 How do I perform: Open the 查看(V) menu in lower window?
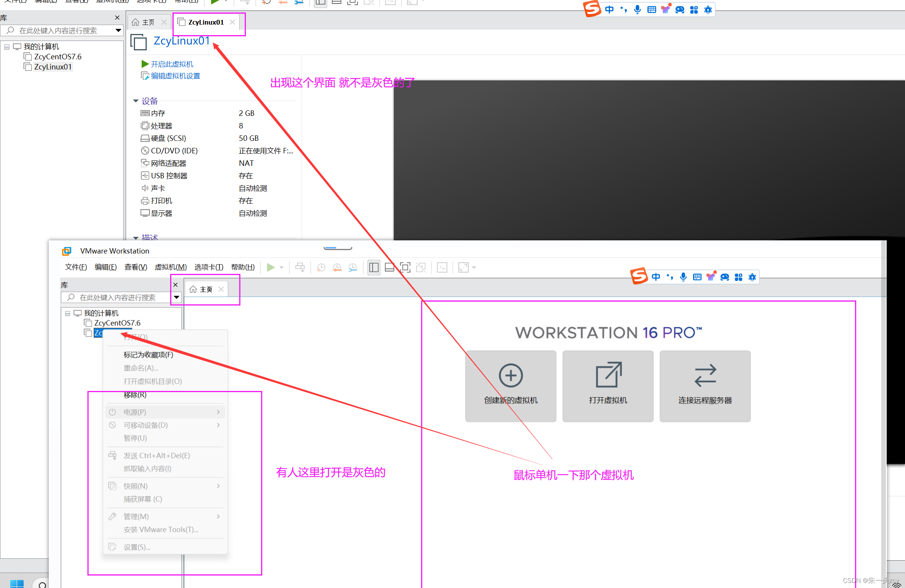[x=136, y=267]
